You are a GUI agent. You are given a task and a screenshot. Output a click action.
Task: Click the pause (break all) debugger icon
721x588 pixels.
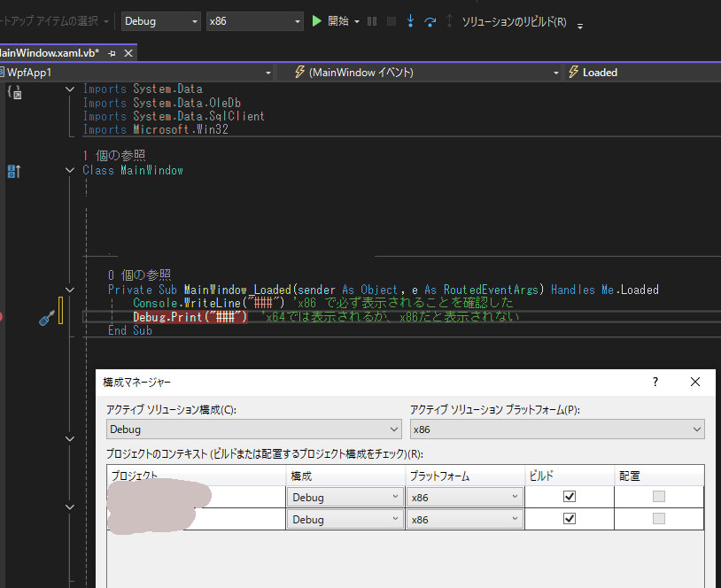(370, 21)
